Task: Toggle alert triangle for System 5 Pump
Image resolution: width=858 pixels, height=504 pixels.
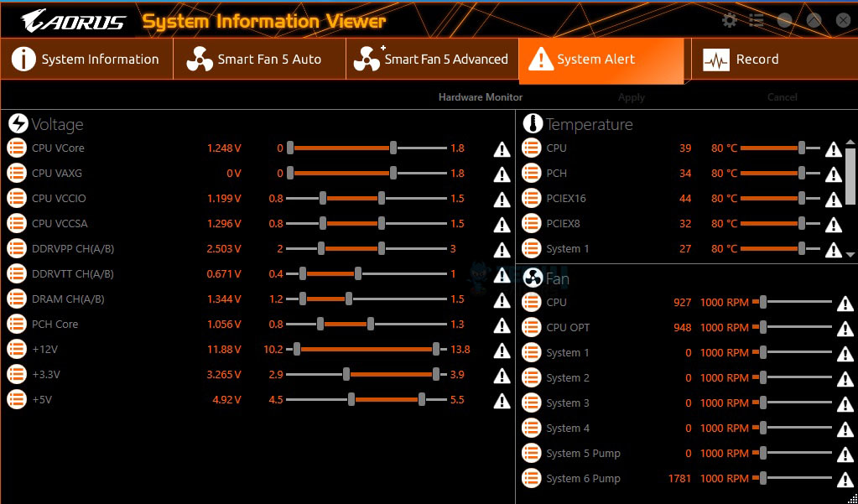Action: point(845,455)
